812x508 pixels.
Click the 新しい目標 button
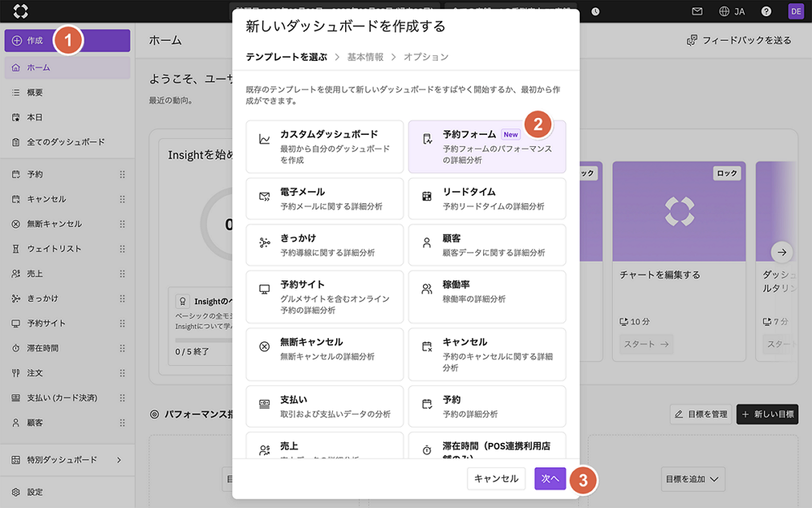coord(767,415)
